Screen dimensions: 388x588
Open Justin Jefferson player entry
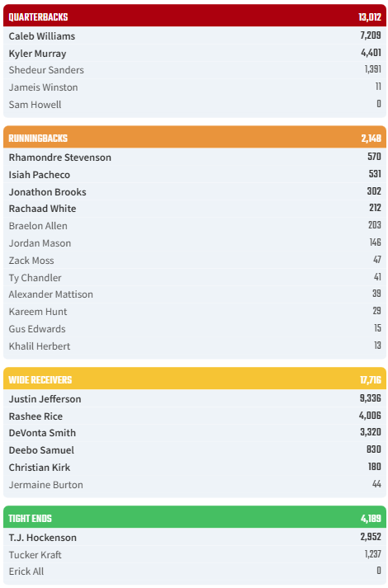(194, 398)
